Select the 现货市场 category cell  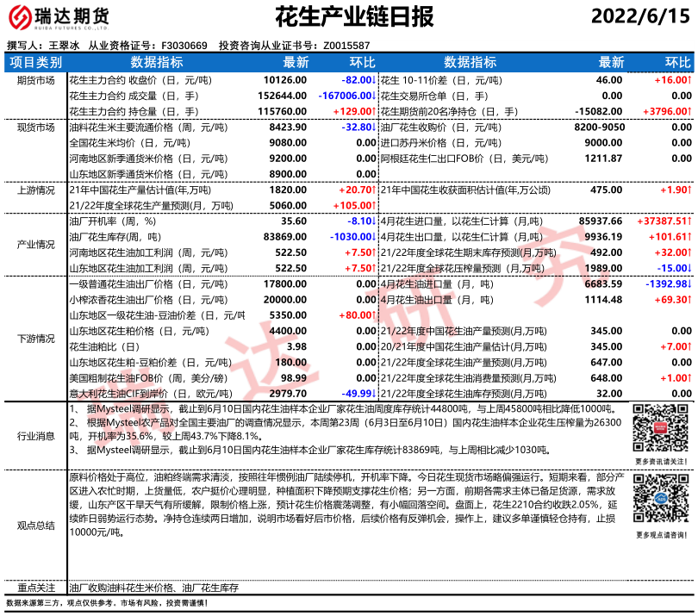pyautogui.click(x=35, y=128)
